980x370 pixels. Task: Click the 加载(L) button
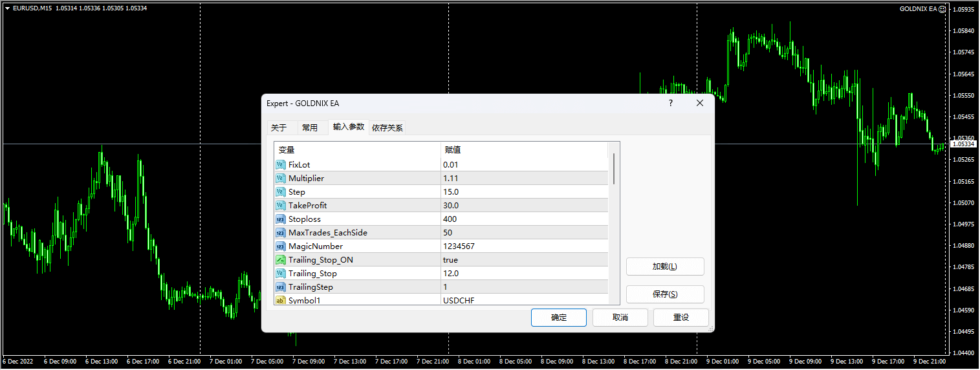point(664,267)
